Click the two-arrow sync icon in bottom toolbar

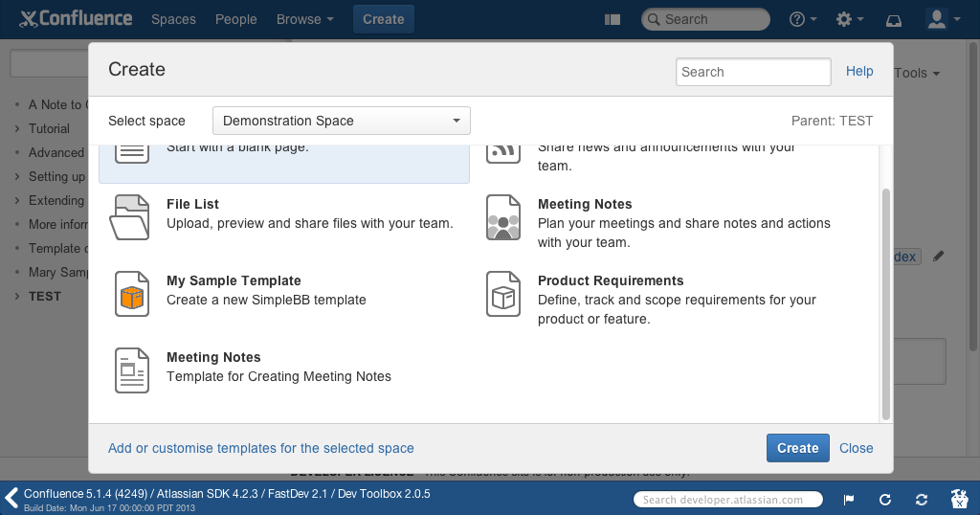[922, 500]
